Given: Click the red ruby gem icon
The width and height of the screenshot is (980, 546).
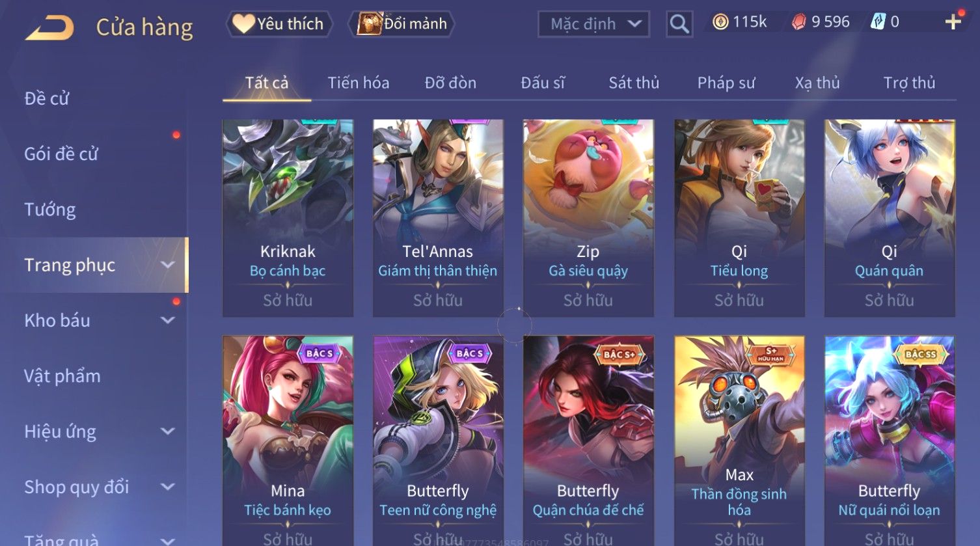Looking at the screenshot, I should (x=798, y=22).
